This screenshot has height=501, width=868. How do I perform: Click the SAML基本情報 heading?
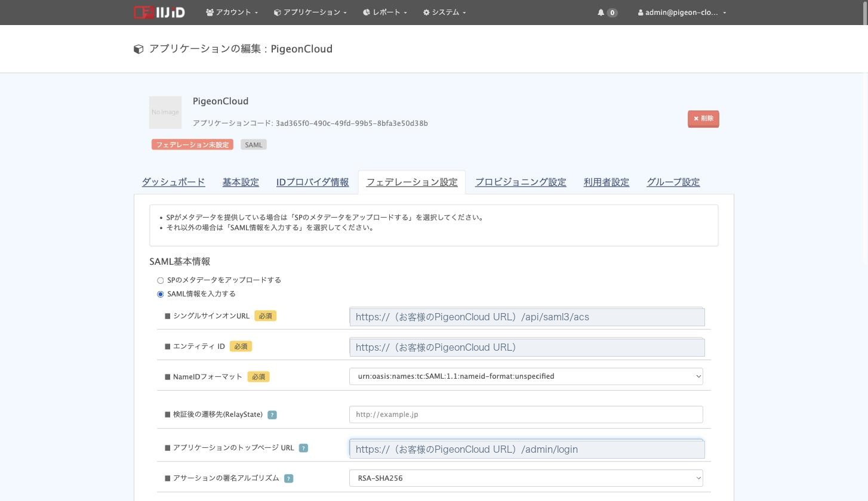tap(180, 261)
